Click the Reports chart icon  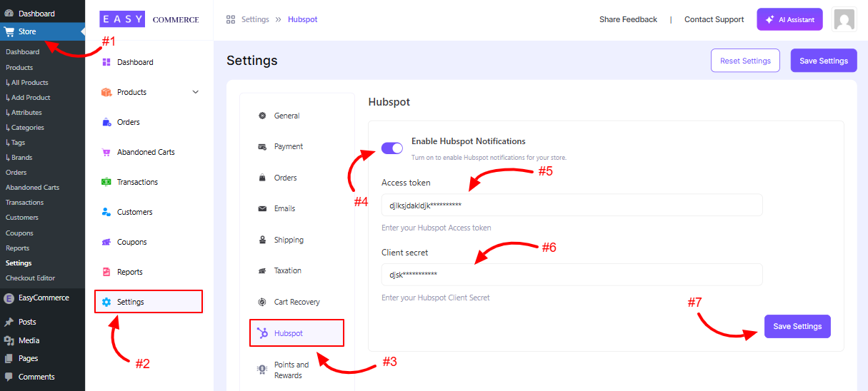pos(106,272)
